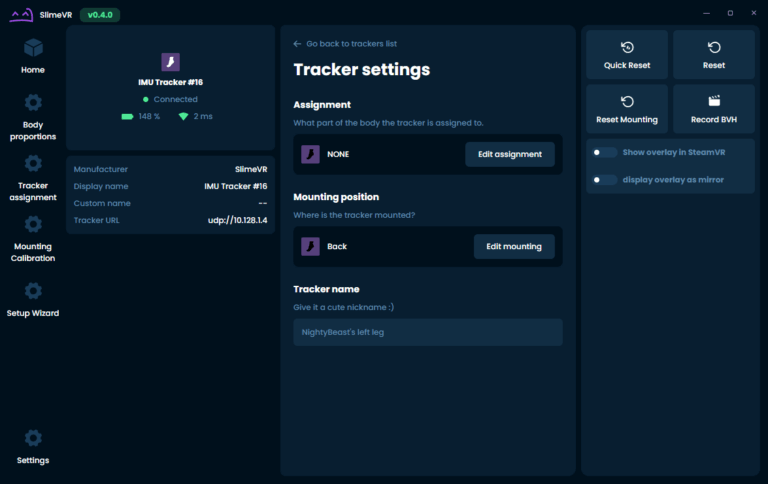Click the tracker name input field
Viewport: 768px width, 484px height.
[x=427, y=332]
